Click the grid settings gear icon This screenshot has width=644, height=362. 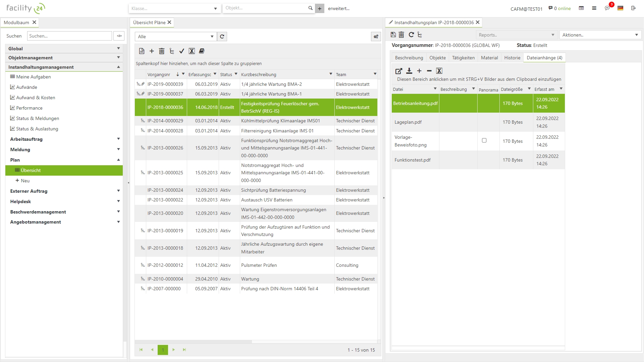(376, 37)
